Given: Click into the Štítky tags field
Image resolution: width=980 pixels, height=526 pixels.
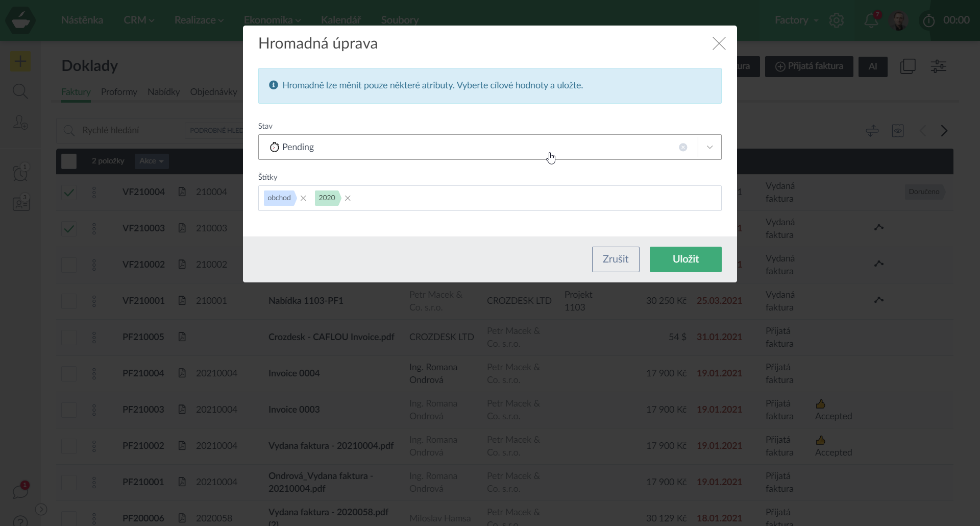Looking at the screenshot, I should point(536,198).
